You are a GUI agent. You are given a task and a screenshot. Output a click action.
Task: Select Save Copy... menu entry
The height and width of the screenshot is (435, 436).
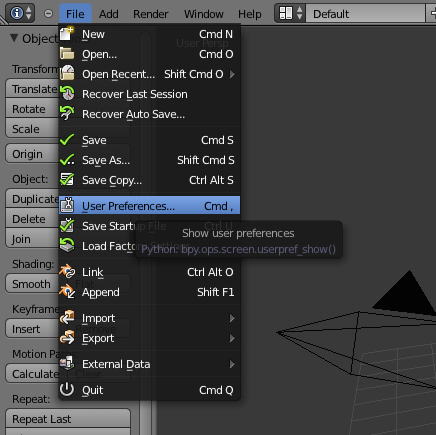[149, 180]
